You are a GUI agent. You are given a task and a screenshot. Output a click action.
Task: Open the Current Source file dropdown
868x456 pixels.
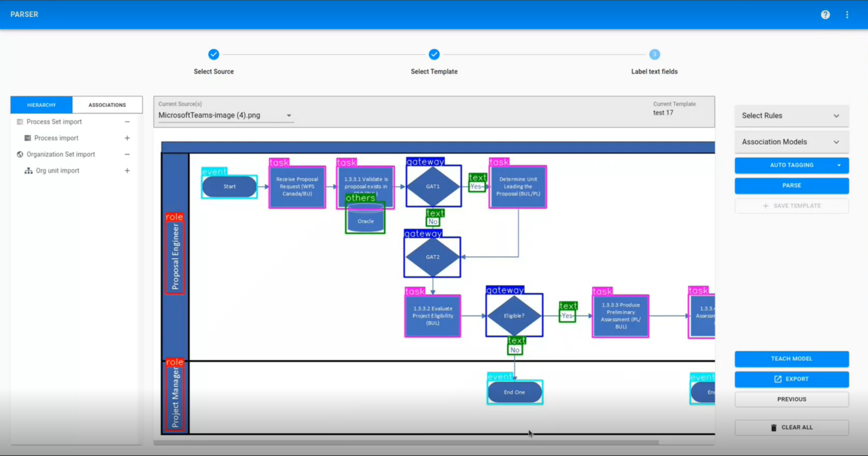289,115
